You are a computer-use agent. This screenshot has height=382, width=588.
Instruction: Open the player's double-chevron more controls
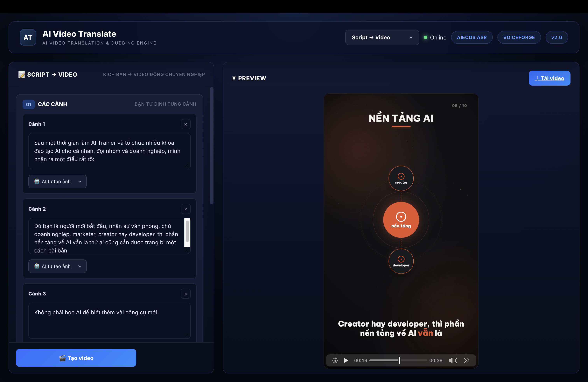[x=466, y=360]
